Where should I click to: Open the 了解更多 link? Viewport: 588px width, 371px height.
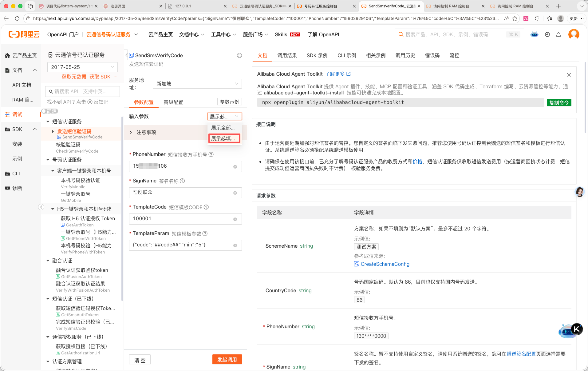click(338, 74)
